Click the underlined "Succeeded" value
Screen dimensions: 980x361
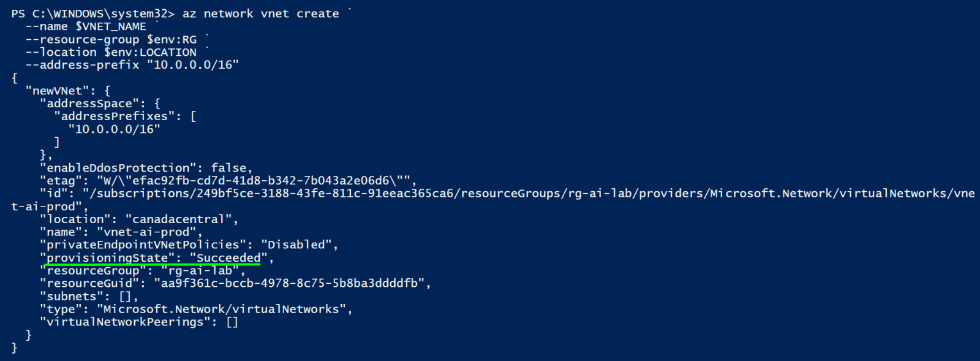(x=228, y=258)
